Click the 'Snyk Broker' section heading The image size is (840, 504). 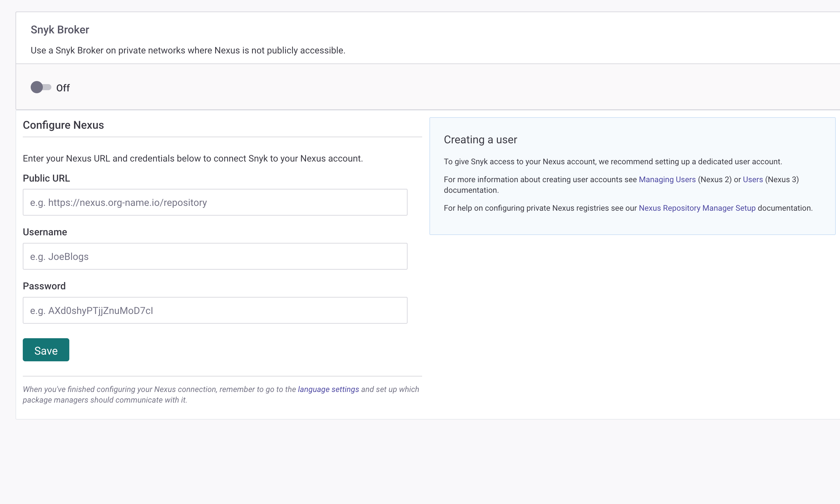click(x=60, y=30)
